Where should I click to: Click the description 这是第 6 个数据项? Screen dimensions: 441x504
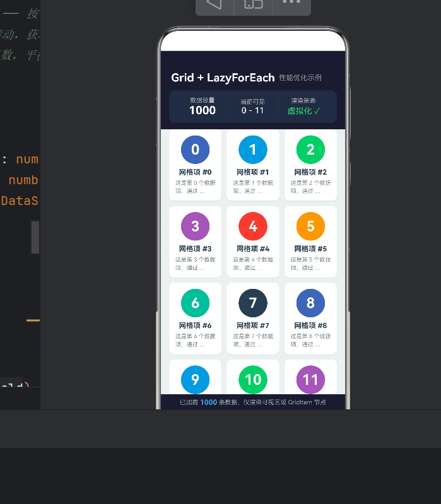195,340
